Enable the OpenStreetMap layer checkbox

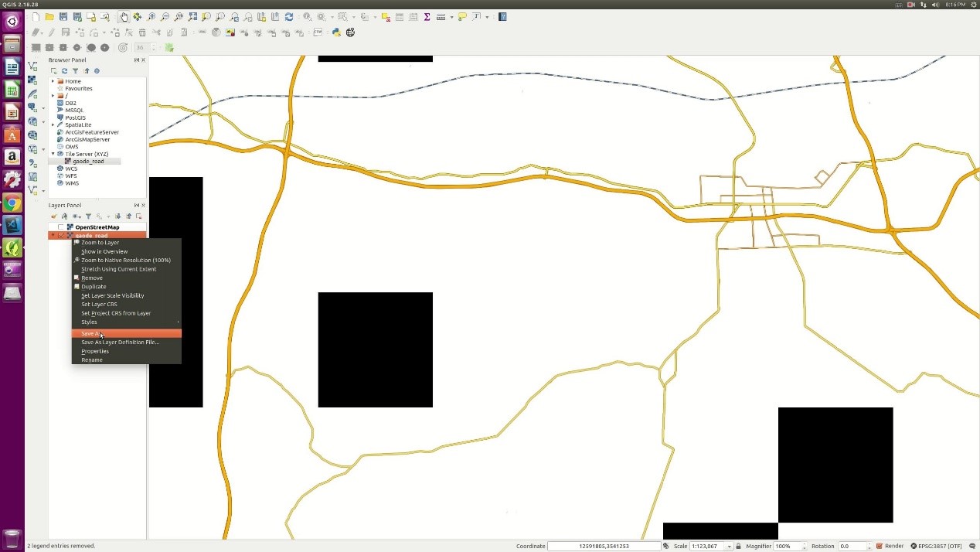(61, 227)
